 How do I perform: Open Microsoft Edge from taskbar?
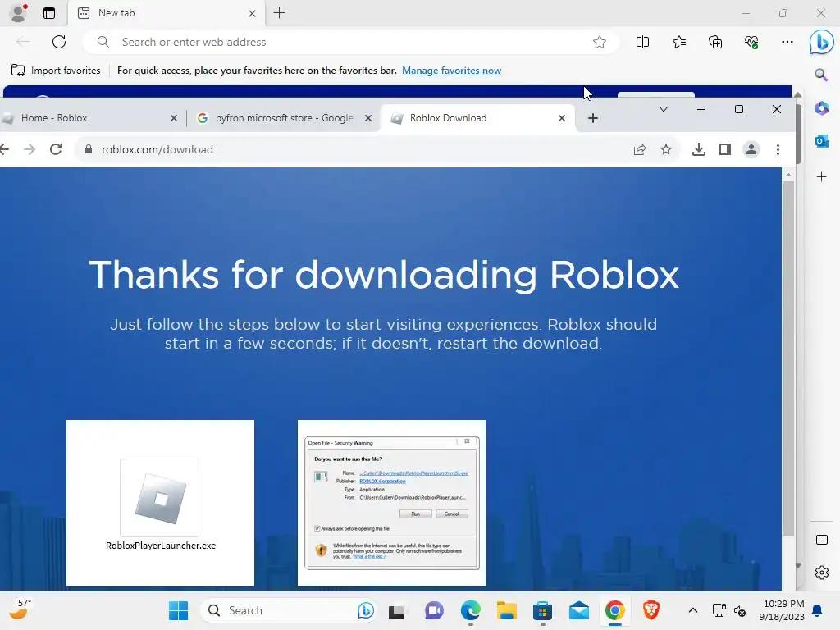click(470, 610)
